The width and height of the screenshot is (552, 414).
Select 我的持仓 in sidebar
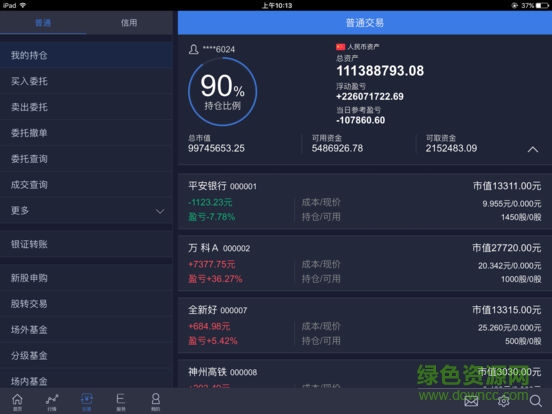(86, 55)
